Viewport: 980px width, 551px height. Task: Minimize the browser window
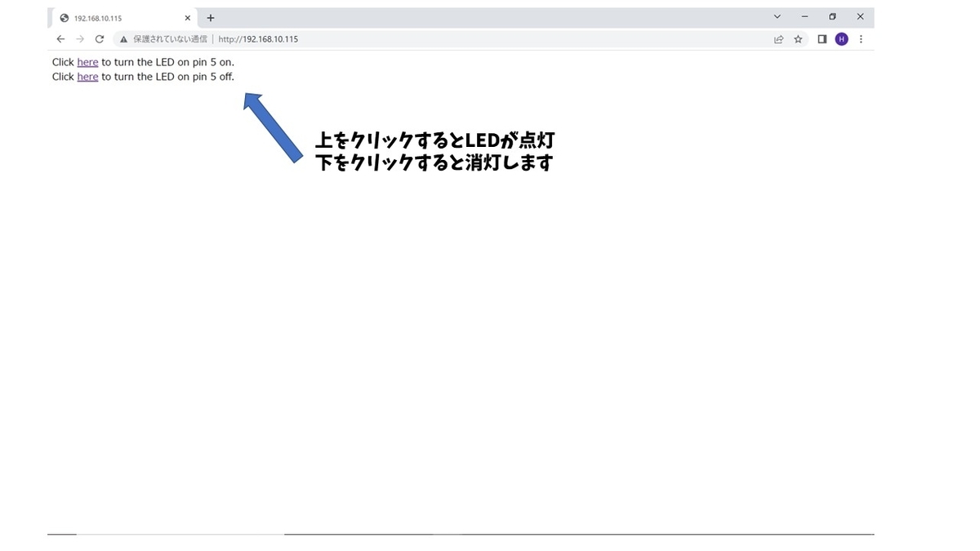804,16
